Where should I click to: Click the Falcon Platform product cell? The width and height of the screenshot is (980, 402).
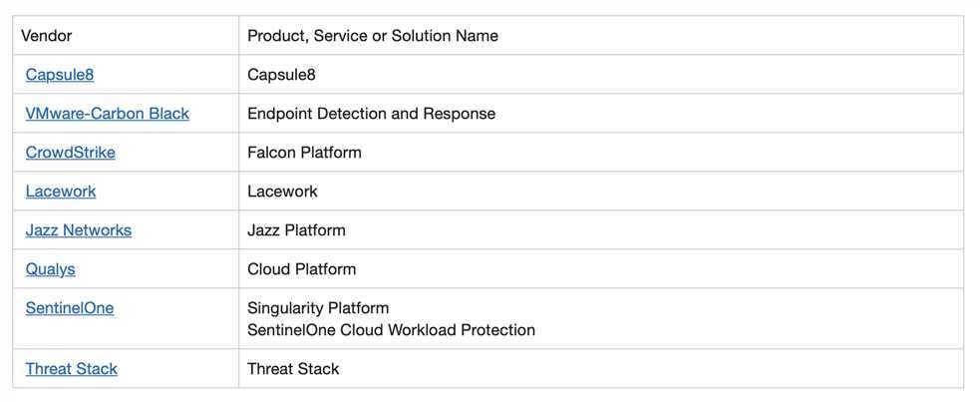[x=304, y=153]
